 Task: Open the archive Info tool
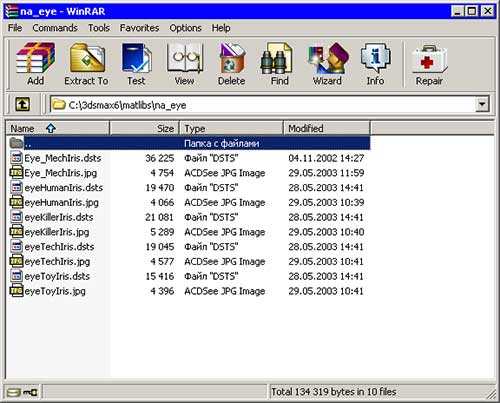tap(375, 58)
